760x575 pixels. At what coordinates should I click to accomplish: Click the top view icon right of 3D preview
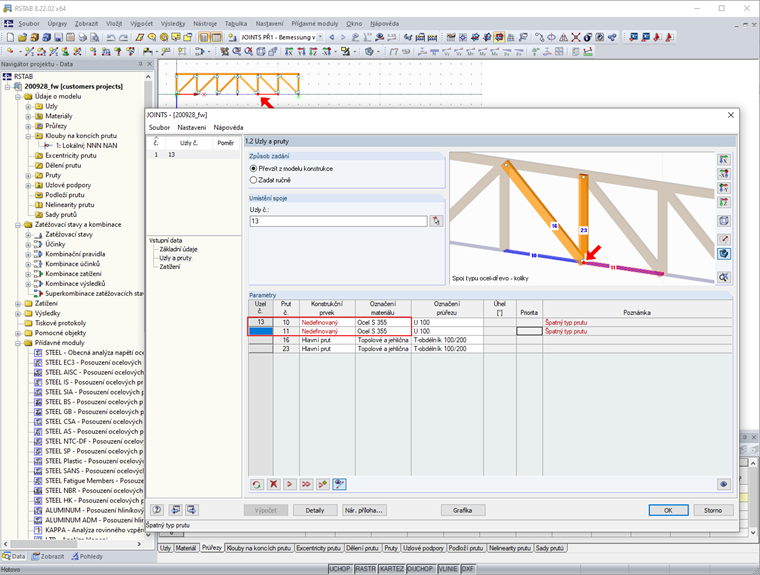click(x=724, y=202)
